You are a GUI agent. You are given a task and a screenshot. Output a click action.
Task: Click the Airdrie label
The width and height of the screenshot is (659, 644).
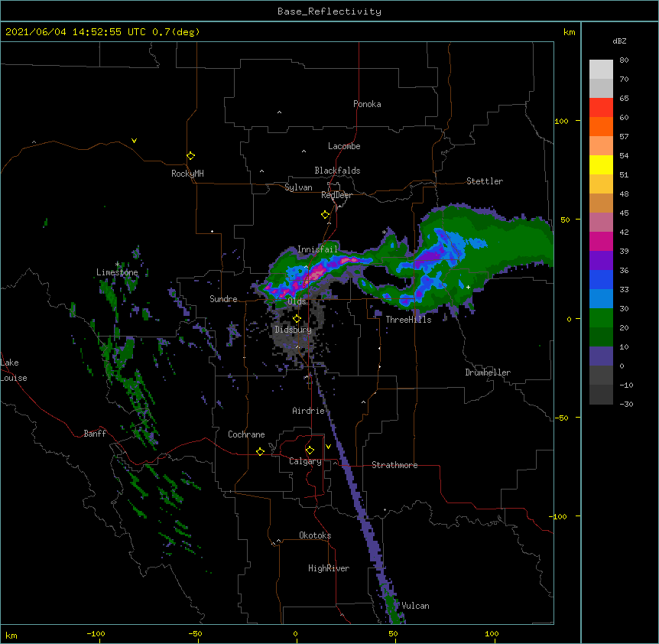309,411
